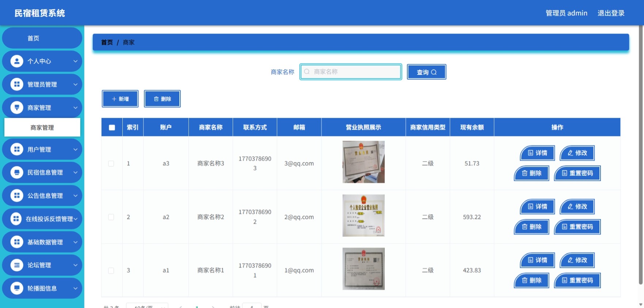Check the row checkbox for a3

[x=111, y=163]
